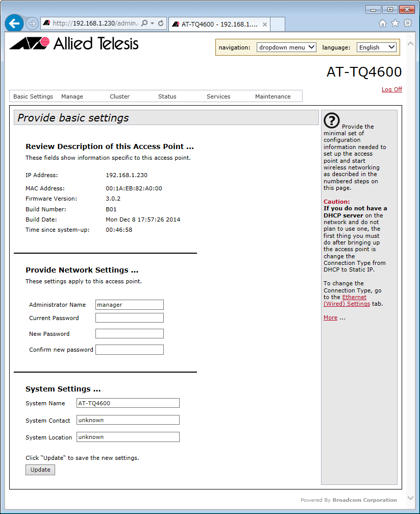Click the browser Back arrow button

coord(14,23)
